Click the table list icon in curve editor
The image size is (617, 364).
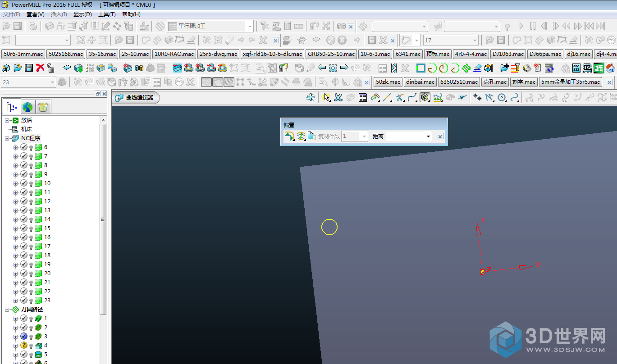363,97
